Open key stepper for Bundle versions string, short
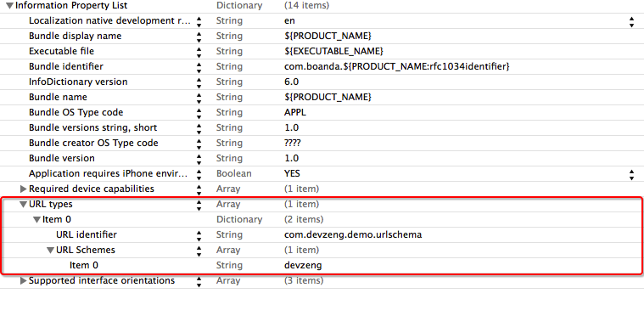644x327 pixels. [x=199, y=128]
